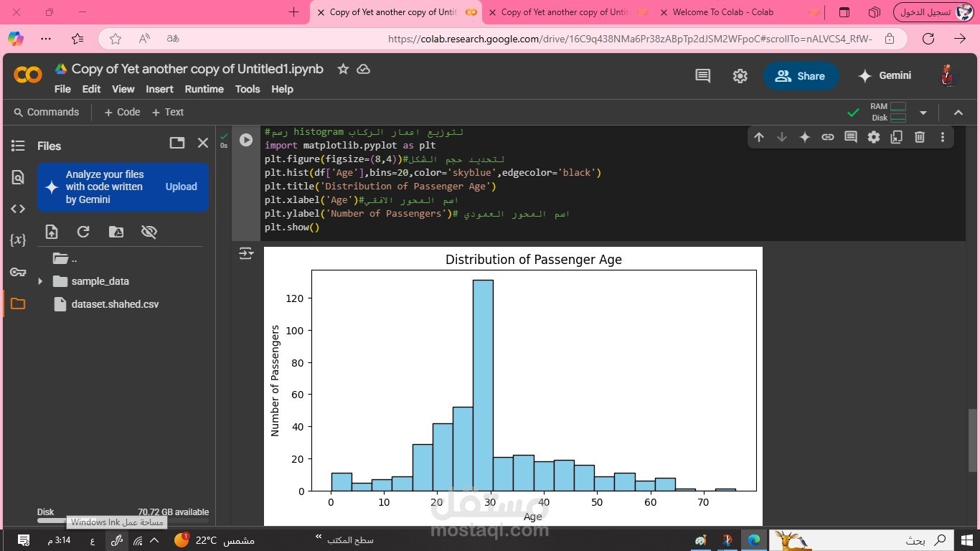Select the Files folder sidebar icon

pyautogui.click(x=18, y=303)
